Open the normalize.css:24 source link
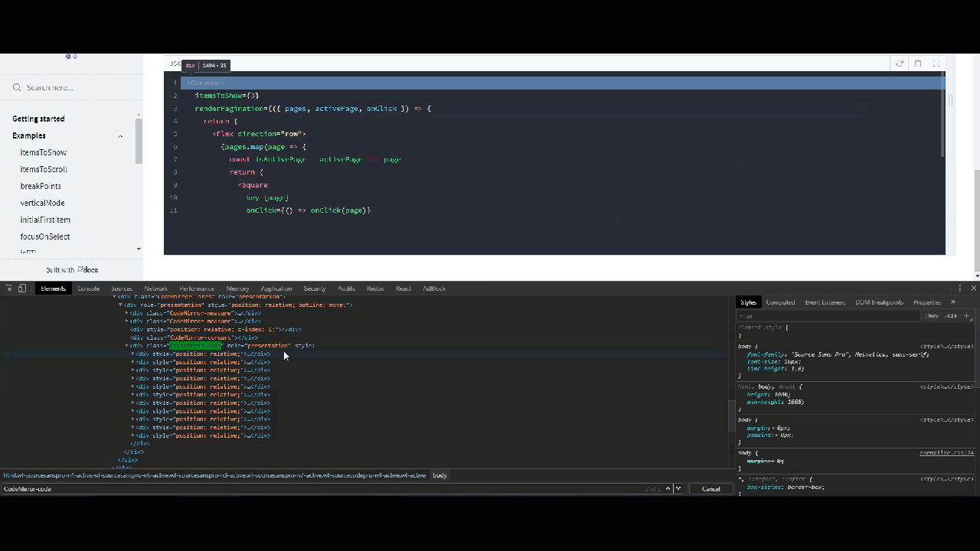 [946, 453]
